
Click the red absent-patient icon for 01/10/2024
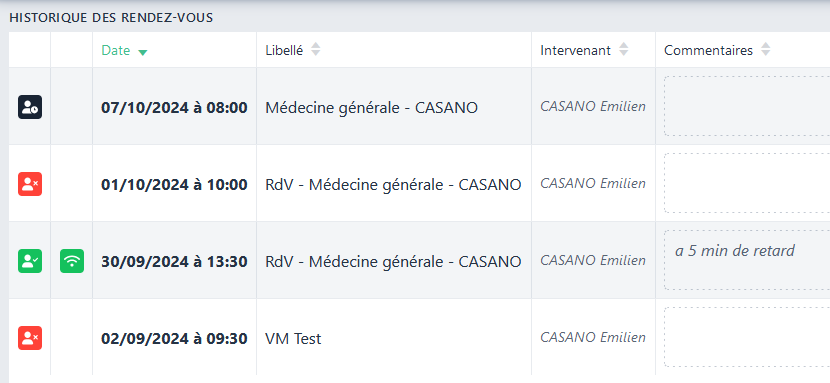[x=30, y=184]
